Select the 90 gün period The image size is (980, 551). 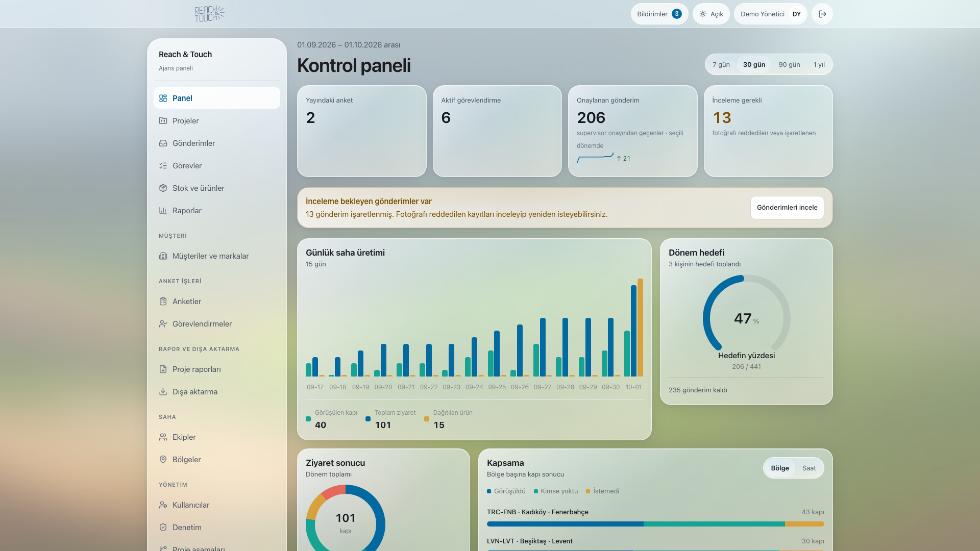[x=789, y=64]
